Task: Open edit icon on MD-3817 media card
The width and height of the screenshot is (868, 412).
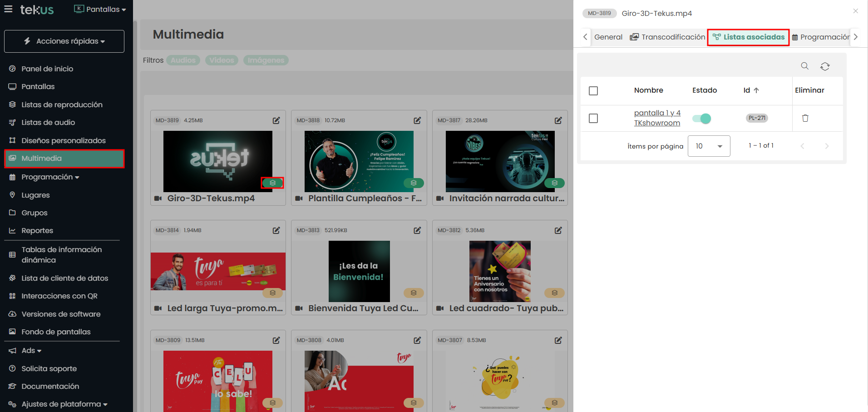Action: [x=558, y=120]
